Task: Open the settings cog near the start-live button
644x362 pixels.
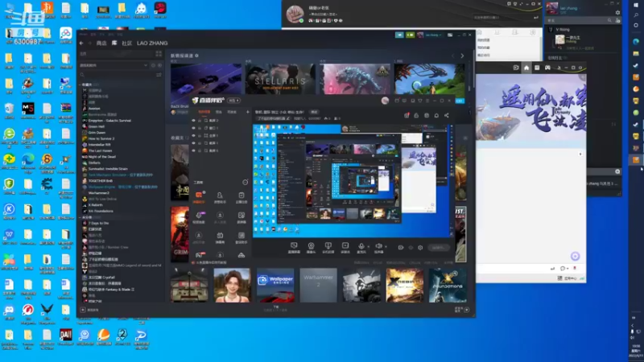Action: pyautogui.click(x=420, y=248)
